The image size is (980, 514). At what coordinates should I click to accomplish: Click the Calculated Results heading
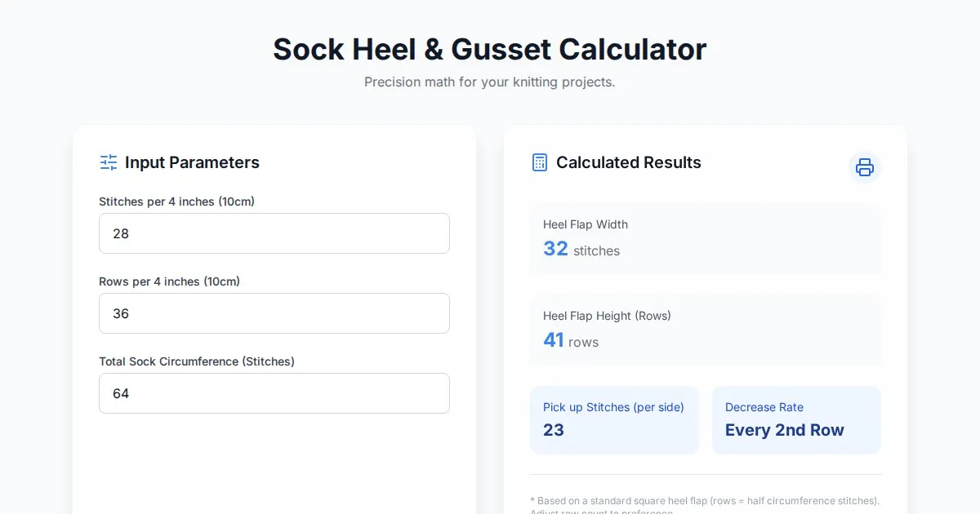tap(628, 162)
